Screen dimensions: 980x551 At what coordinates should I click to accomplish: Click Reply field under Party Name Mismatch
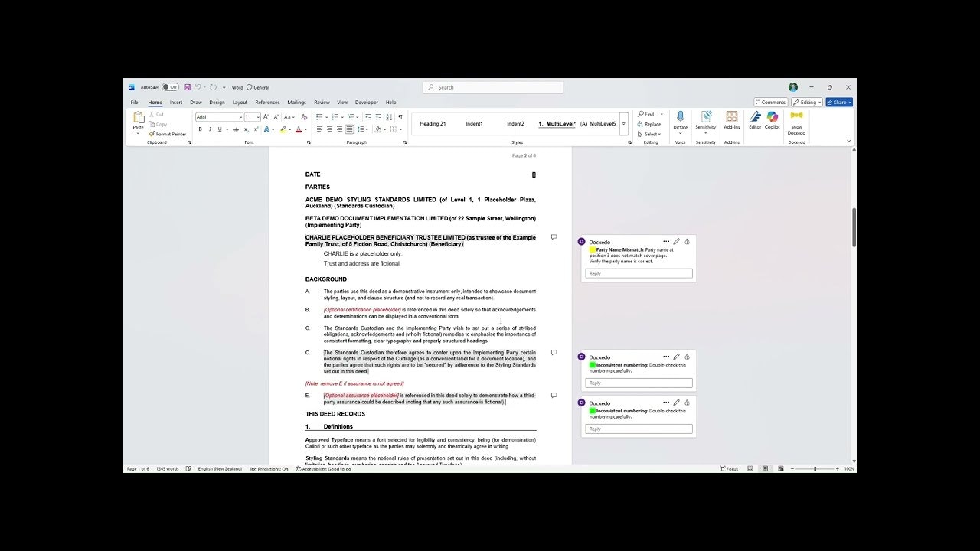639,273
